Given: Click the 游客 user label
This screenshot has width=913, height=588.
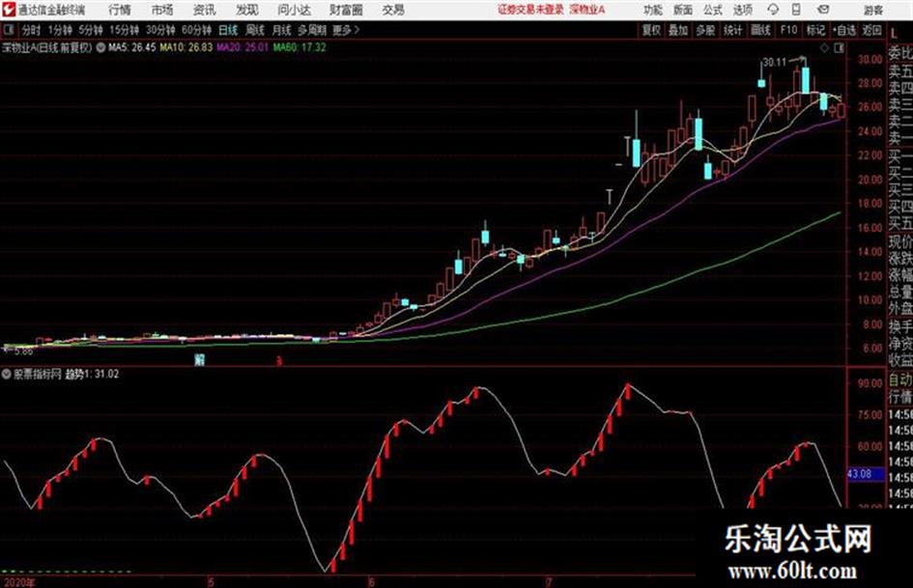Looking at the screenshot, I should click(x=873, y=10).
